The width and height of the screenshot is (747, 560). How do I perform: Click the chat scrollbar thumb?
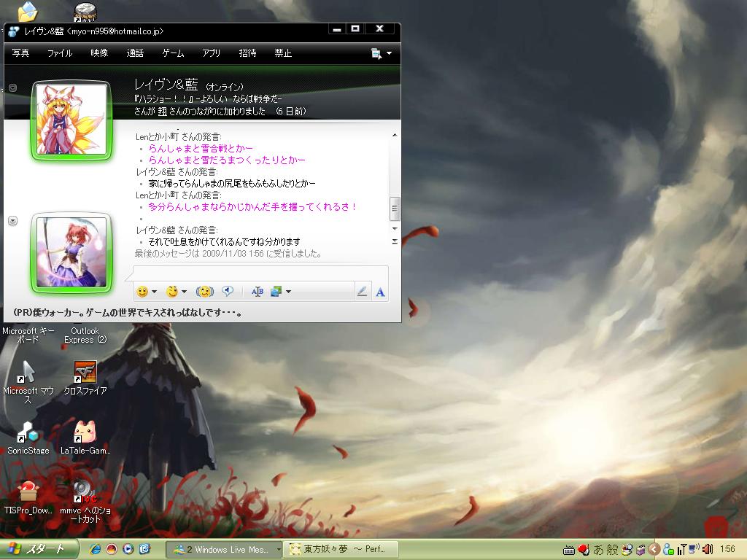click(395, 209)
